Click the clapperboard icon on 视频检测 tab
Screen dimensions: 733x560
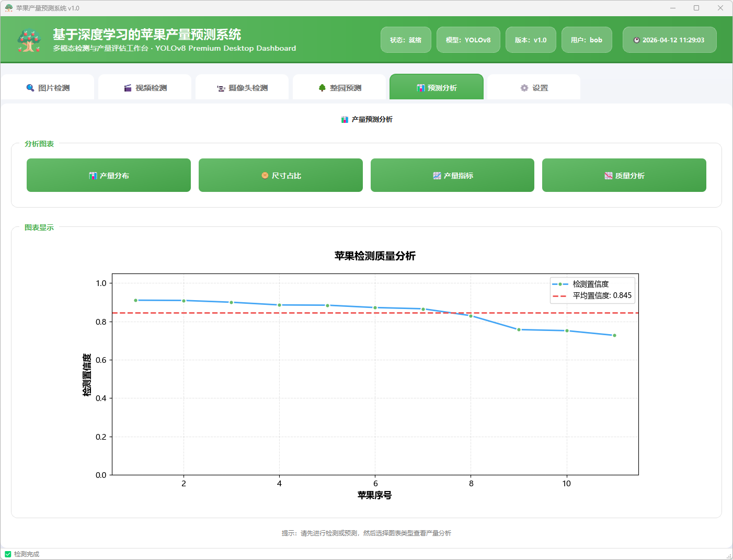coord(128,88)
